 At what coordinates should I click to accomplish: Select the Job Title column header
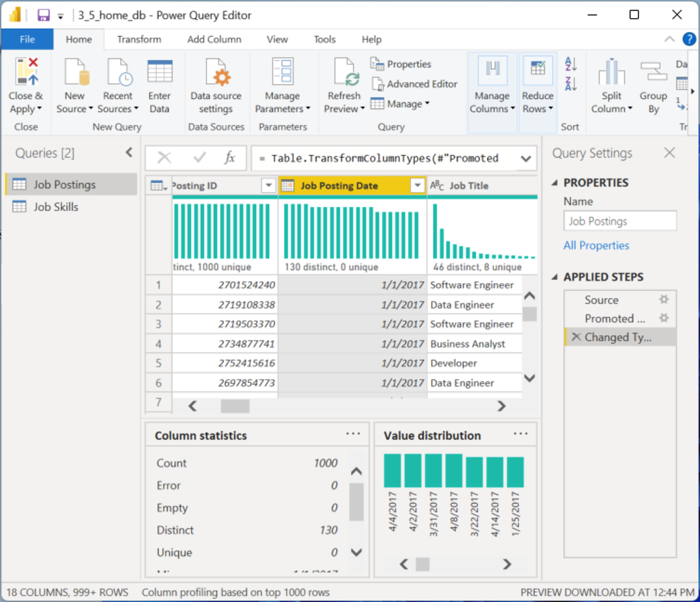[x=482, y=186]
